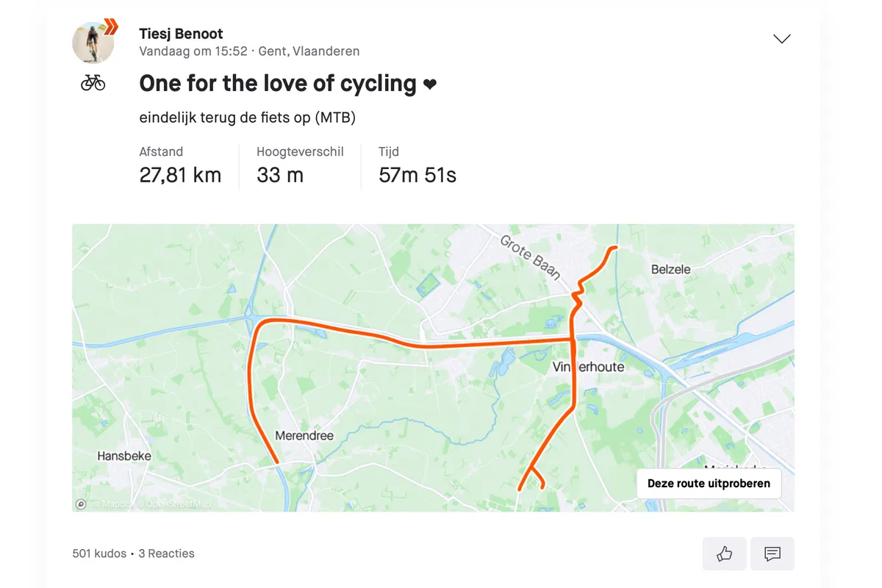Open Tiesj Benoot's profile photo
Screen dimensions: 882x588
93,43
